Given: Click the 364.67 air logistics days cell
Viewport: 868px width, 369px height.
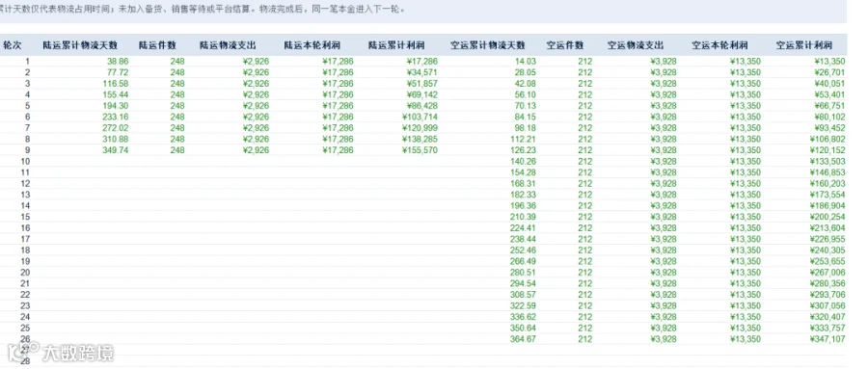Looking at the screenshot, I should pos(523,338).
